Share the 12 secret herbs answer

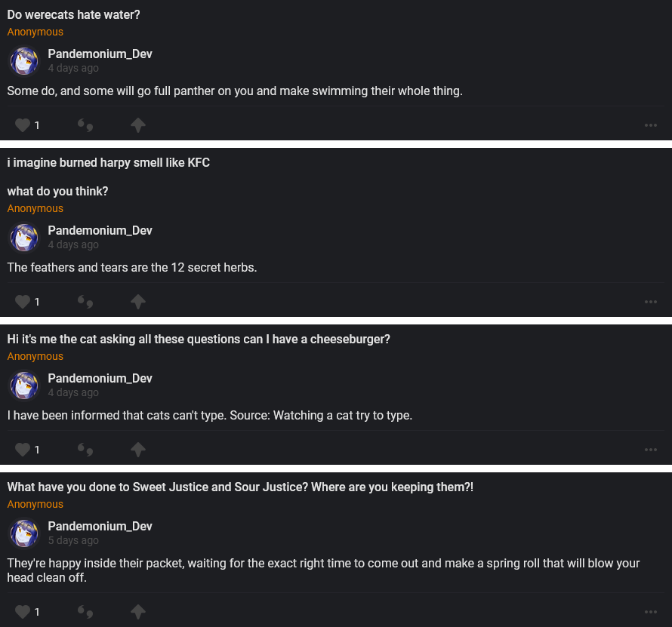pos(138,302)
